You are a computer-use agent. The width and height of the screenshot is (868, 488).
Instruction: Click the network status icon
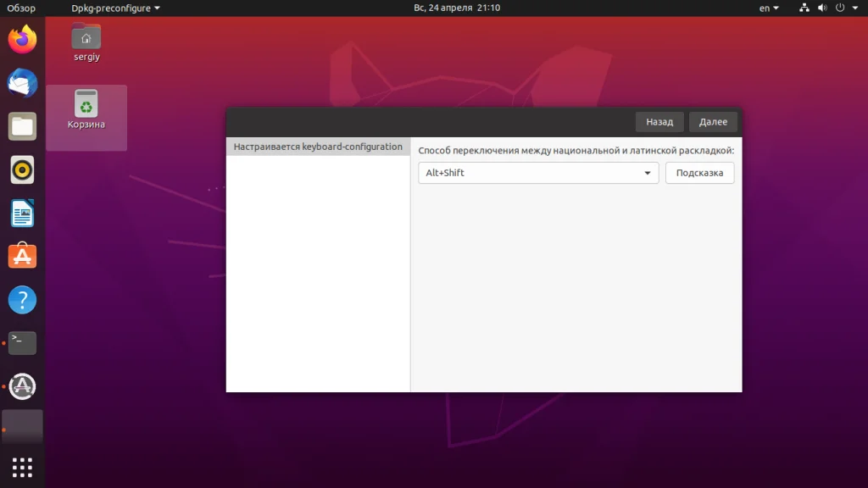(804, 8)
